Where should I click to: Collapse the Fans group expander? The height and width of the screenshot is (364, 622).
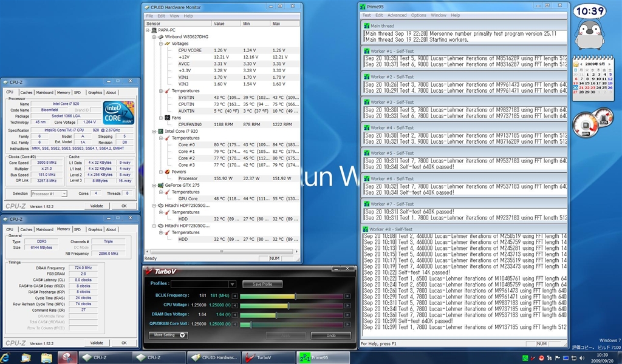(x=161, y=118)
